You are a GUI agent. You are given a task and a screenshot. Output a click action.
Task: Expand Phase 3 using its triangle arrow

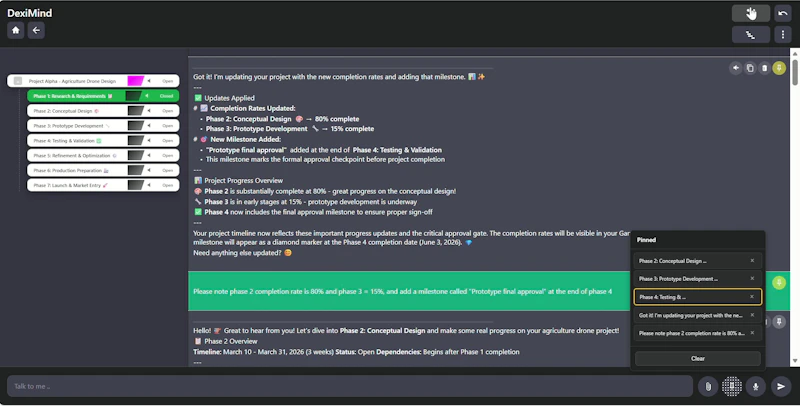(x=149, y=125)
